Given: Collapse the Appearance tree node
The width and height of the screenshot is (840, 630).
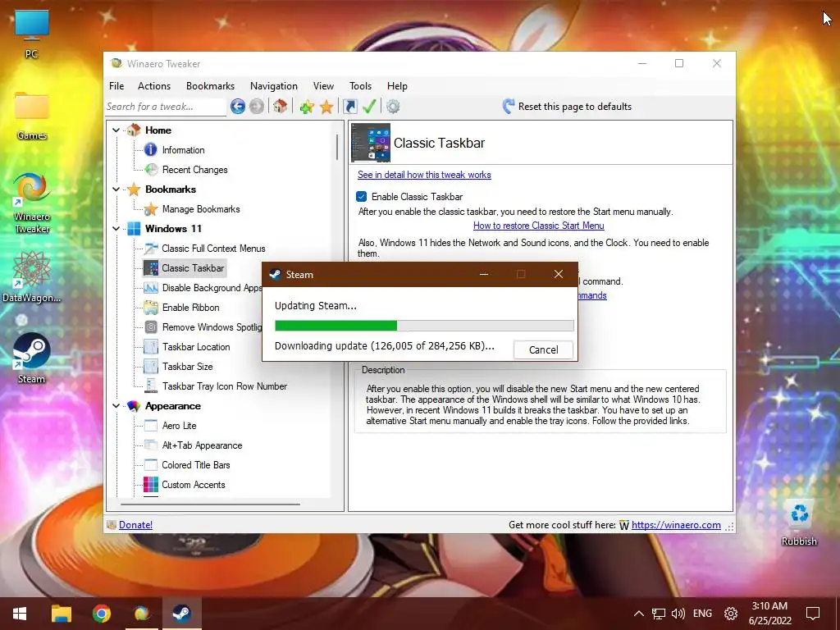Looking at the screenshot, I should coord(116,406).
